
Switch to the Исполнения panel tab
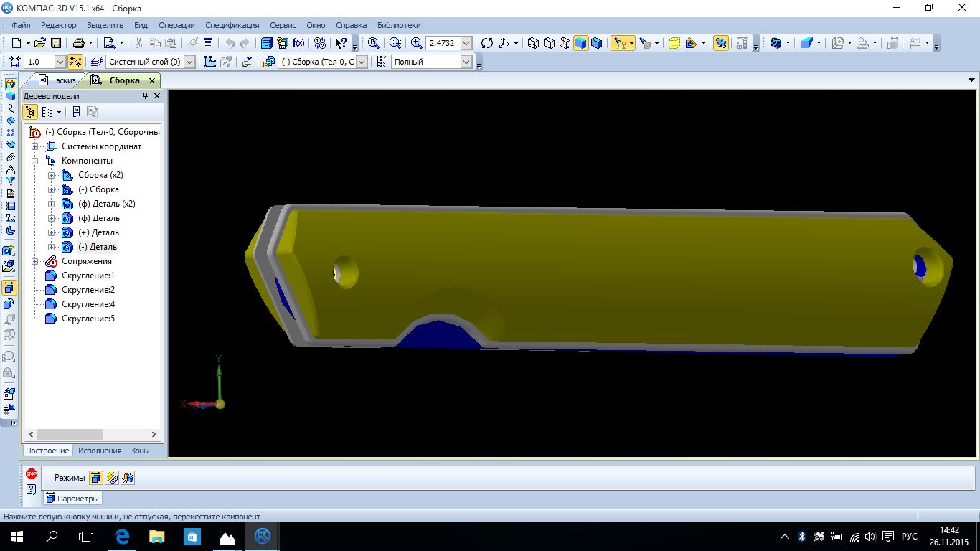coord(100,451)
